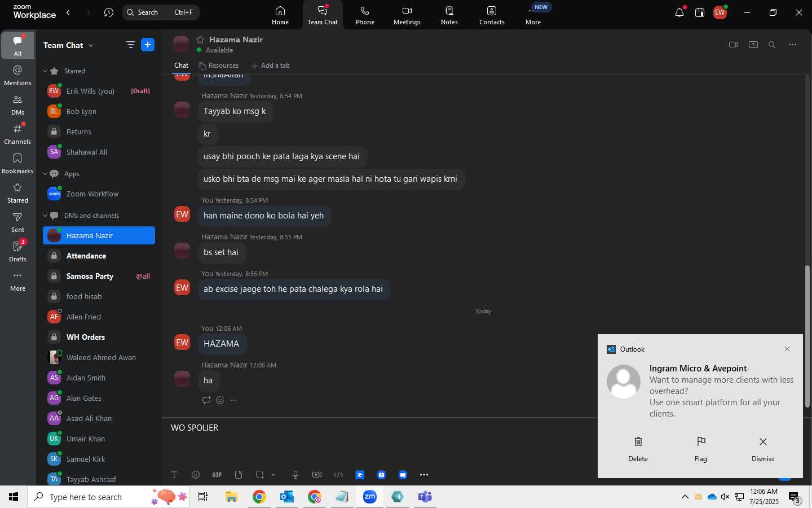Dismiss the Outlook notification
Image resolution: width=812 pixels, height=508 pixels.
tap(763, 449)
